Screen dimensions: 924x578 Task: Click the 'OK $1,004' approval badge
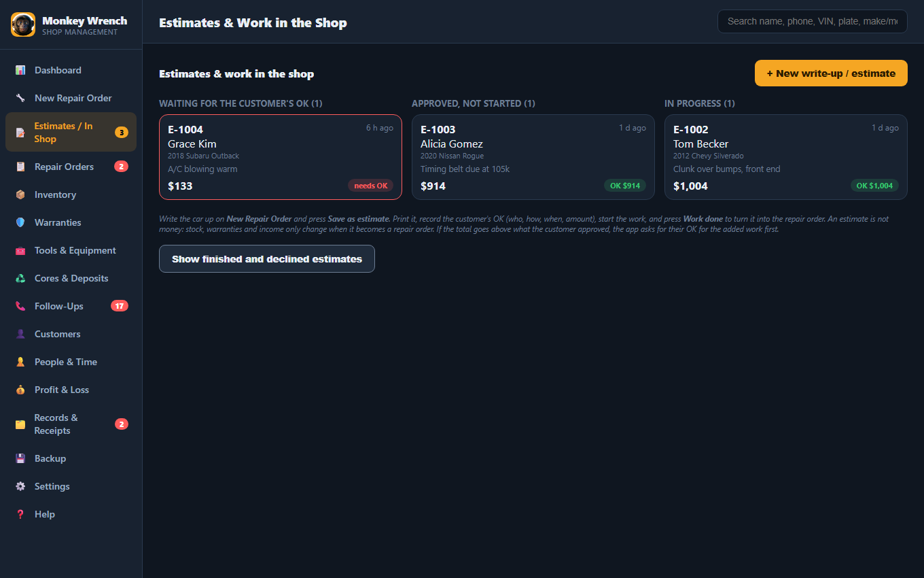coord(875,186)
